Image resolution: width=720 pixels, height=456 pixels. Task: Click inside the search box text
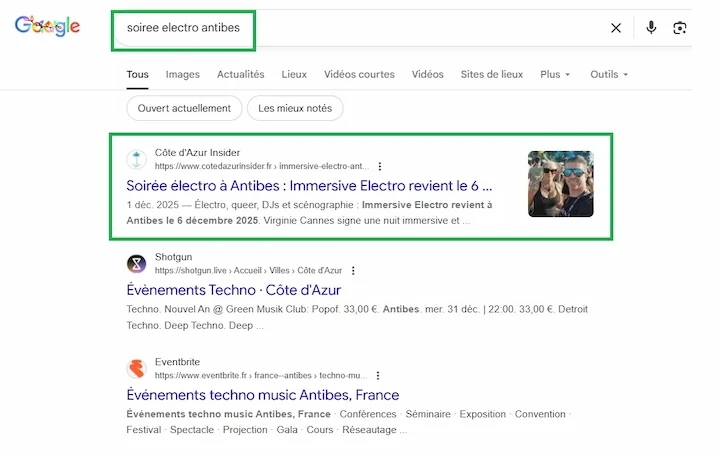point(183,28)
